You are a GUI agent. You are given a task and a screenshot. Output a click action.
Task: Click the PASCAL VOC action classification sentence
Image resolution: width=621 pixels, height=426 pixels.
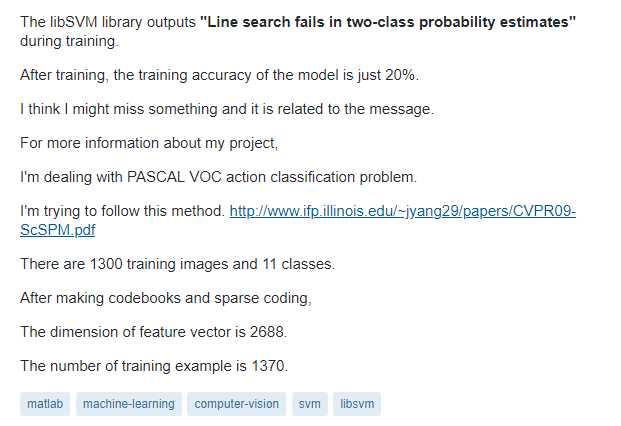pyautogui.click(x=218, y=177)
